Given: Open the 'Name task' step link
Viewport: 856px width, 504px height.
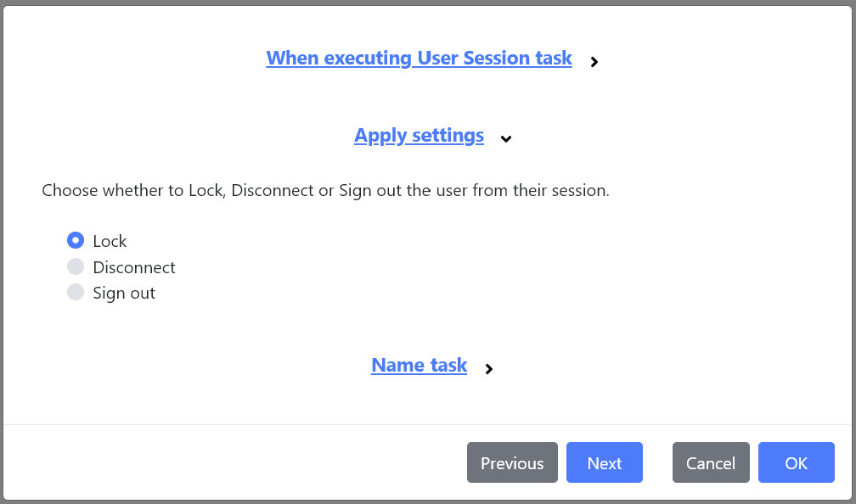Looking at the screenshot, I should [x=419, y=365].
